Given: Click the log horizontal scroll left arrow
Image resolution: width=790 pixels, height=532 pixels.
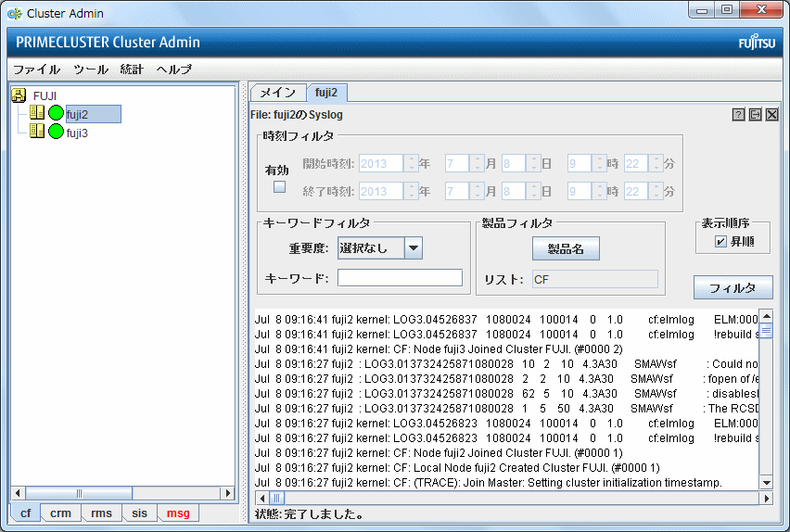Looking at the screenshot, I should [x=262, y=499].
